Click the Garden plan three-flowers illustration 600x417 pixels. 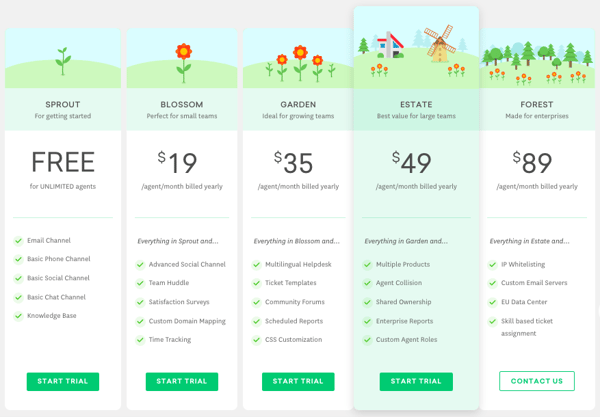[300, 63]
